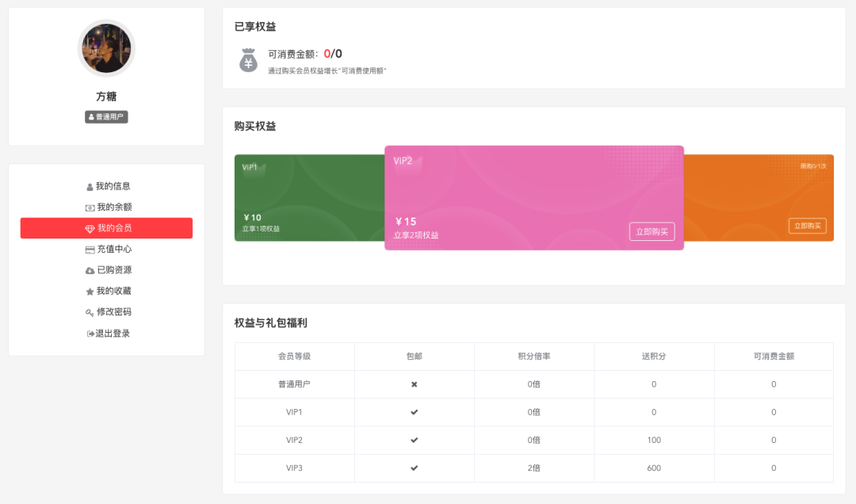This screenshot has width=856, height=504.
Task: Click the diamond icon beside 我的会员
Action: click(90, 229)
